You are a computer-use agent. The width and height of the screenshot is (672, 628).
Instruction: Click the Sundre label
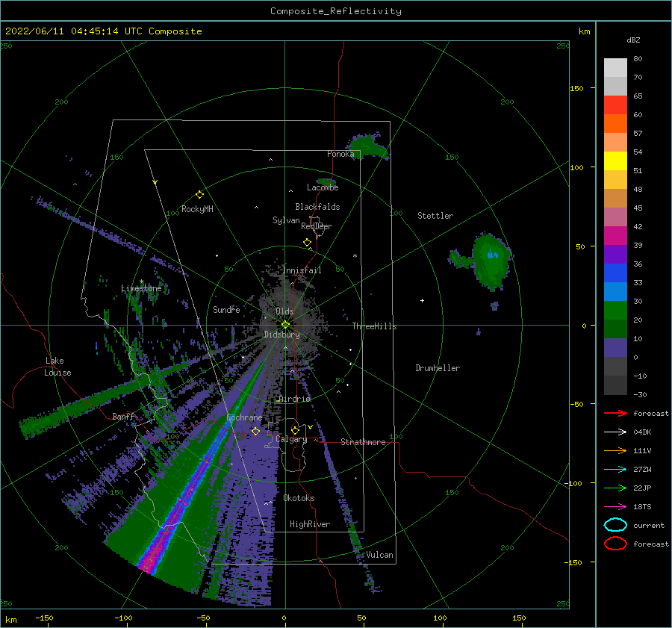click(226, 309)
